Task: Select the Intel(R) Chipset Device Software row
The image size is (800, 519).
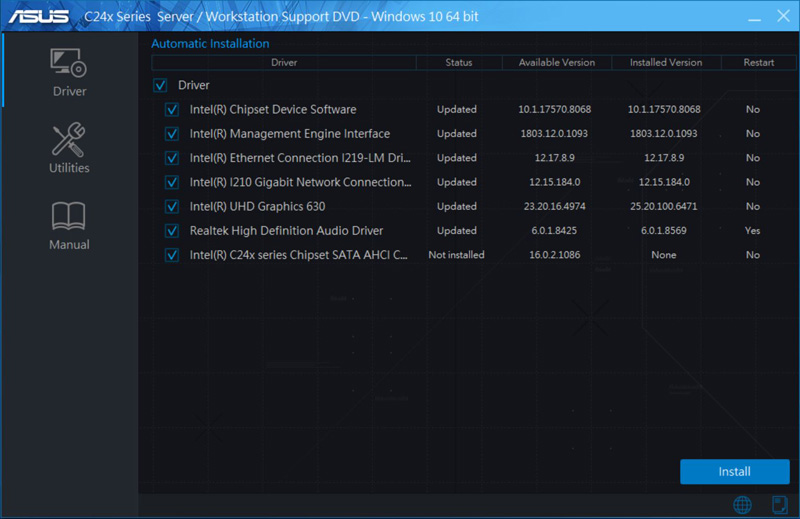Action: (474, 110)
